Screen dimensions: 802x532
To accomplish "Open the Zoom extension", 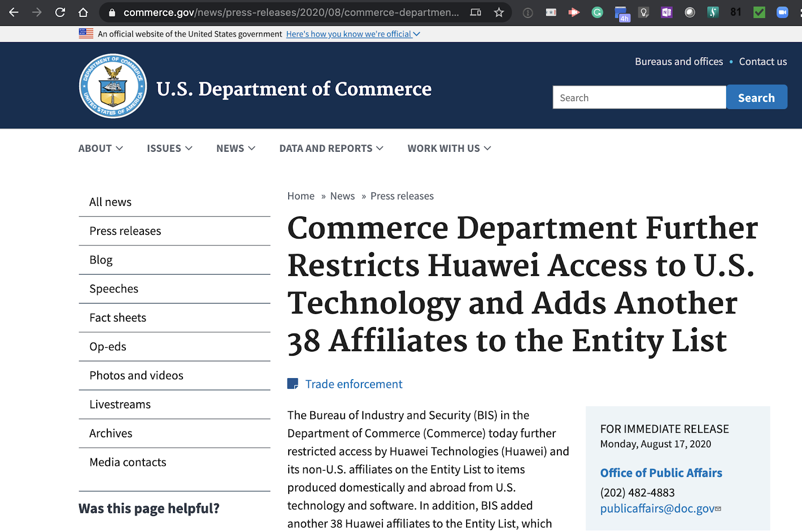I will 782,13.
